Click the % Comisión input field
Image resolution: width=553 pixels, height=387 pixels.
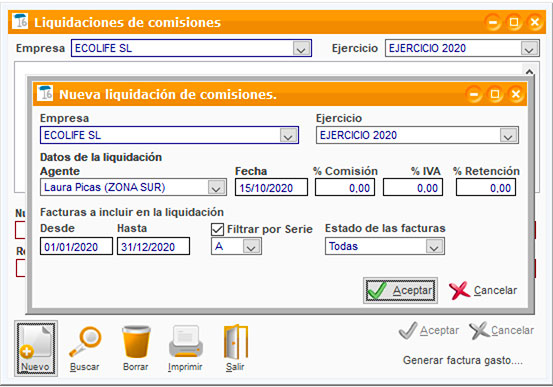click(345, 187)
